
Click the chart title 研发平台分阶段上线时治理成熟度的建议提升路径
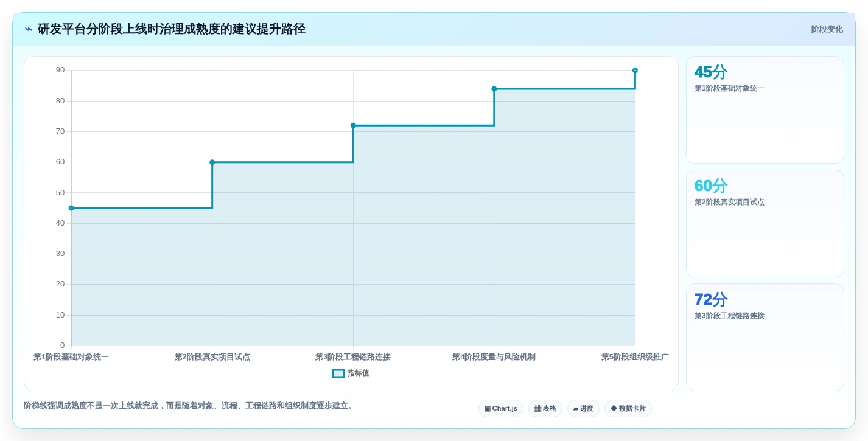[172, 29]
